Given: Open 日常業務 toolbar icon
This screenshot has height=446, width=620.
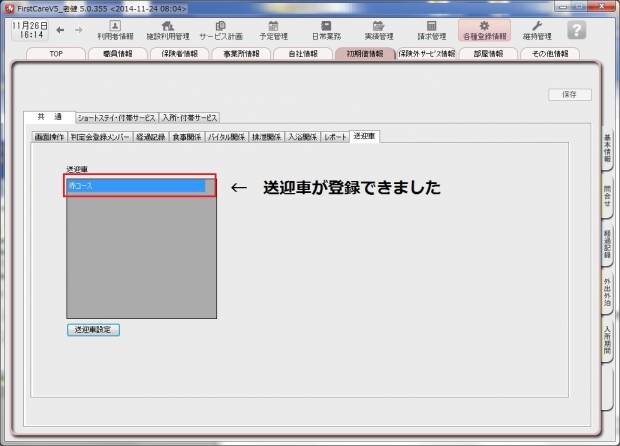Looking at the screenshot, I should (x=325, y=30).
